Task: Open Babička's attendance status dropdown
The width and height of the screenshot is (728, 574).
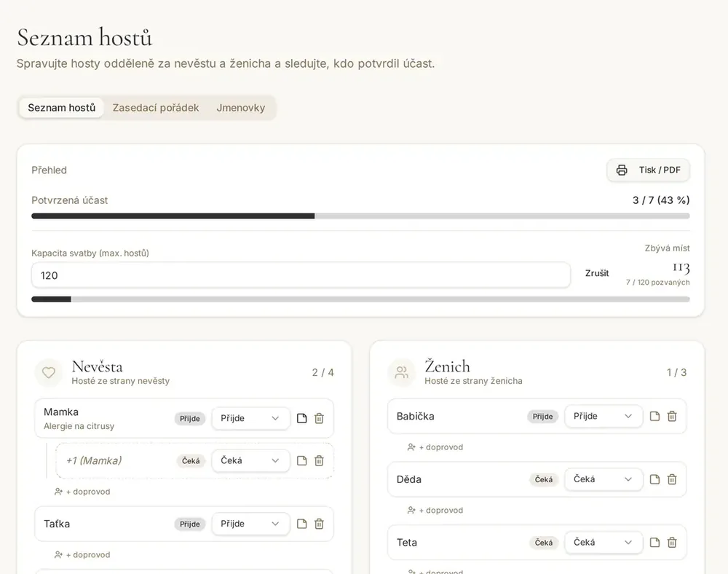Action: 604,416
